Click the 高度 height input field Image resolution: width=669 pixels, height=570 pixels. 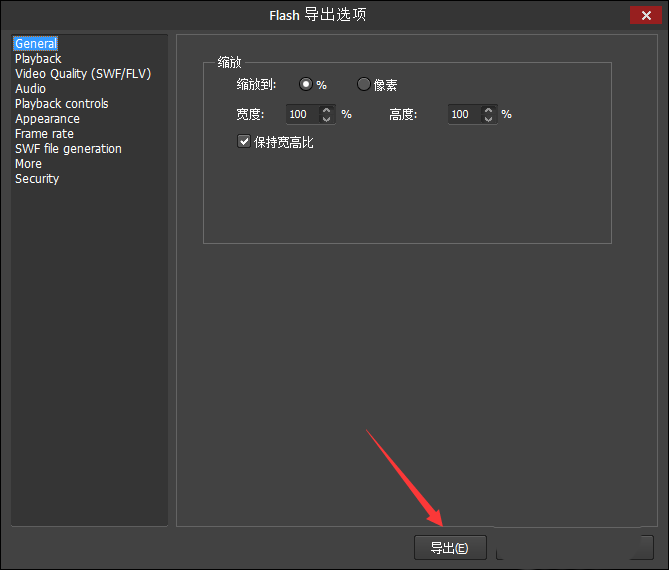point(465,114)
